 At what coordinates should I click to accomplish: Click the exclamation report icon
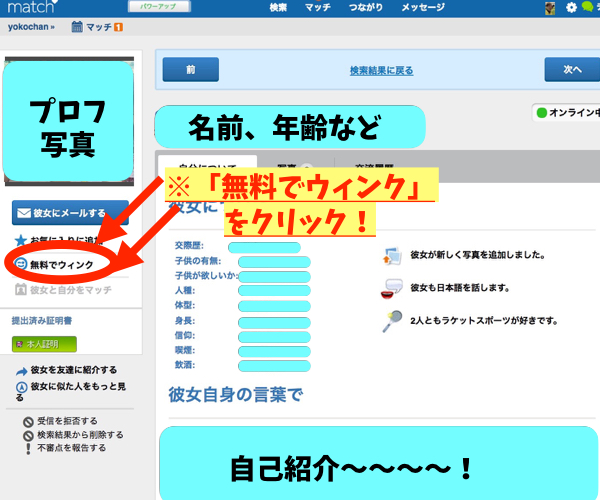[28, 448]
